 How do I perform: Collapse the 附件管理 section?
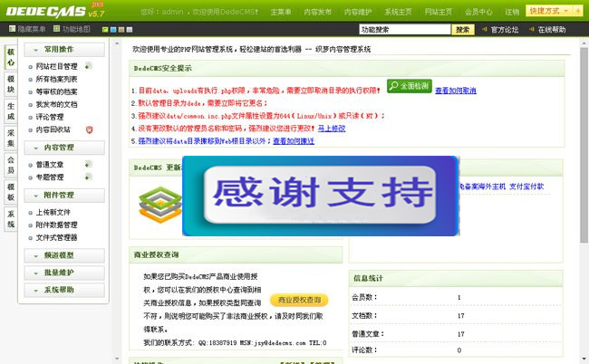(x=64, y=196)
